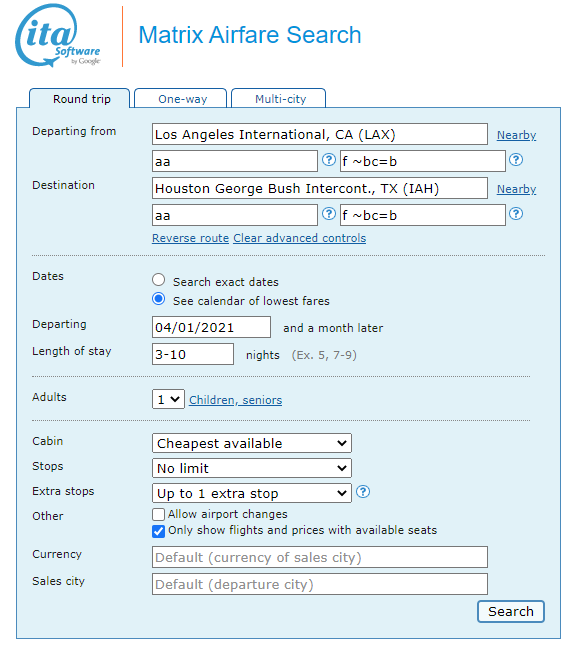Click the Reverse route link
Screen dimensions: 570x651
191,238
